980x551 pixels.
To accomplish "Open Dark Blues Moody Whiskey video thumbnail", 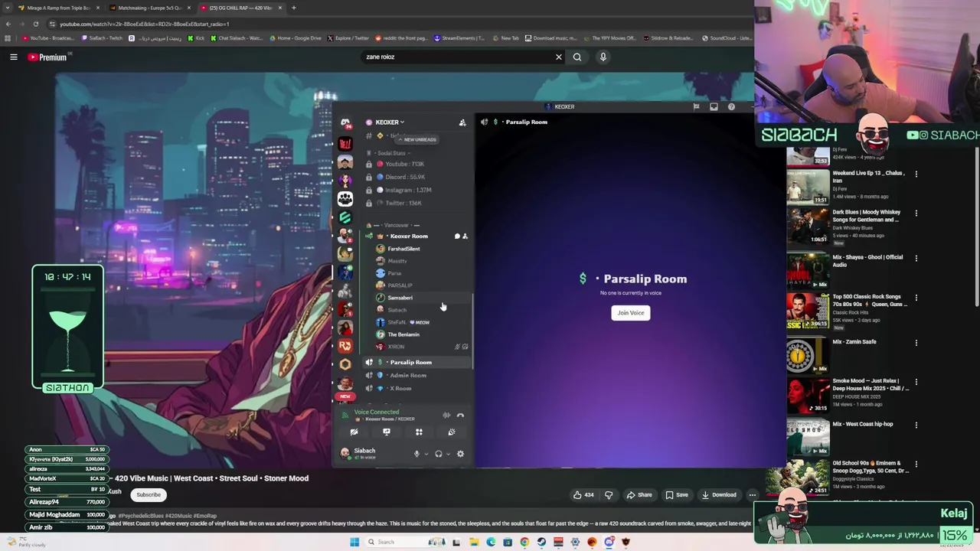I will click(x=808, y=226).
